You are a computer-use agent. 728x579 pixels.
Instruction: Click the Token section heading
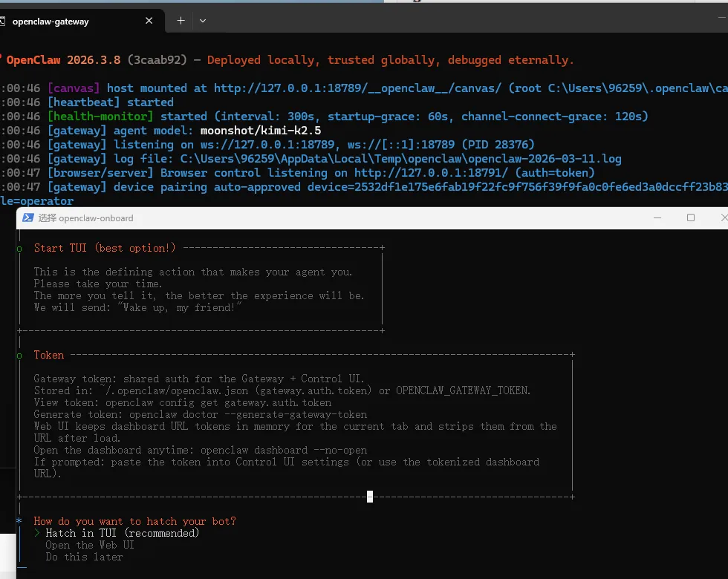(x=49, y=355)
